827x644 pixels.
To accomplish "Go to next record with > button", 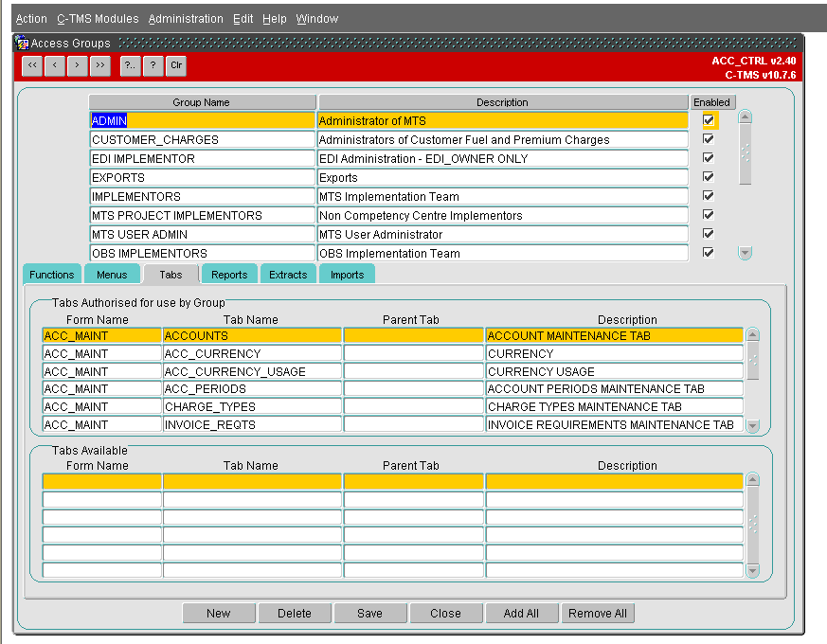I will coord(78,66).
